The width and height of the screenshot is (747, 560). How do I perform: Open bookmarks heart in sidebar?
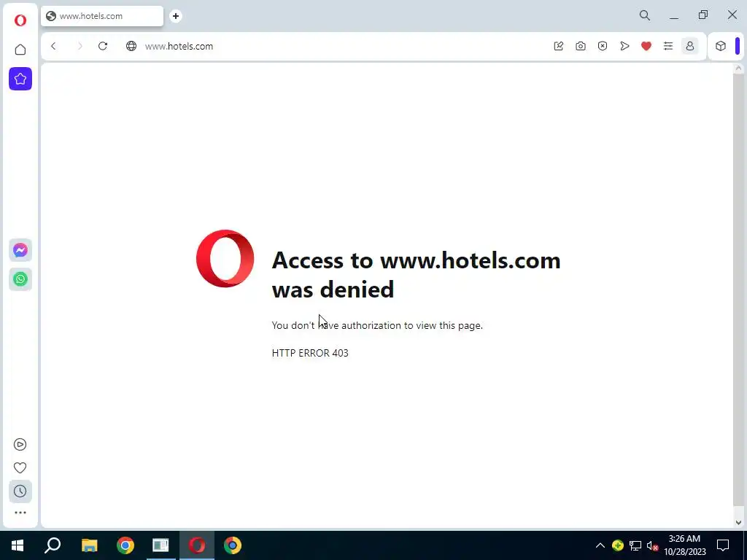click(20, 467)
